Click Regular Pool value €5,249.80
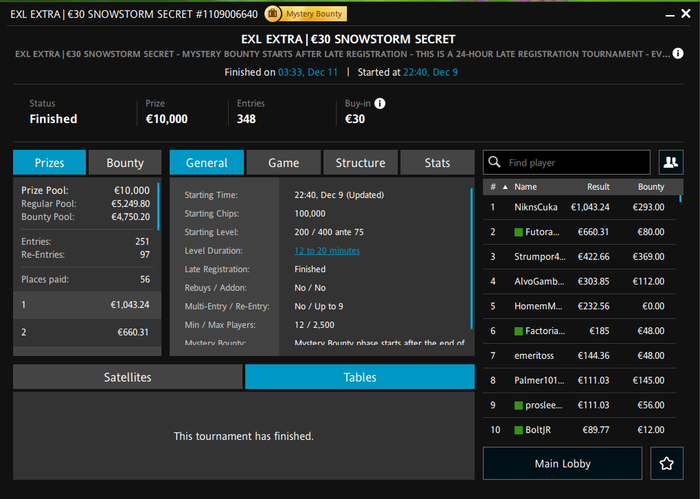This screenshot has height=499, width=700. 130,204
